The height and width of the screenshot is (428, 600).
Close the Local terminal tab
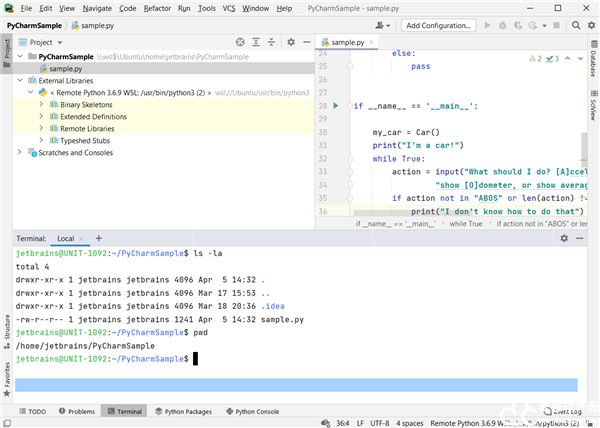(x=81, y=238)
